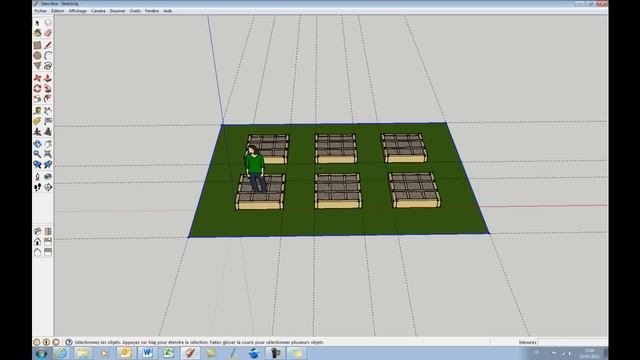Select the Arc drawing tool

click(x=48, y=56)
